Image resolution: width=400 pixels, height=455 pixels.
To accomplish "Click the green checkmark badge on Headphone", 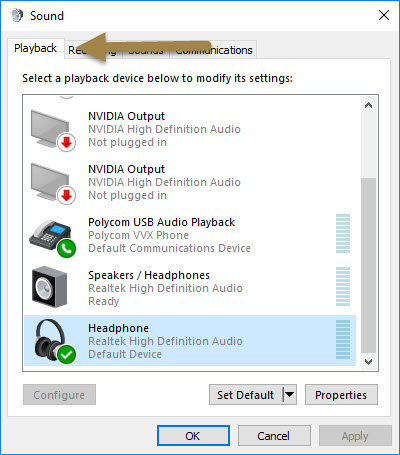I will [67, 354].
